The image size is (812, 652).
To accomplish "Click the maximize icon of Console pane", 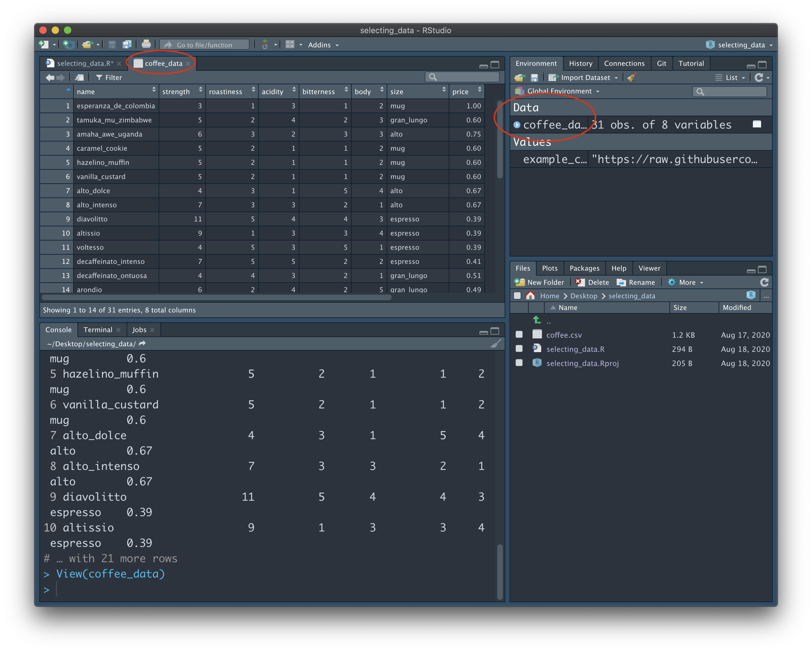I will point(495,331).
